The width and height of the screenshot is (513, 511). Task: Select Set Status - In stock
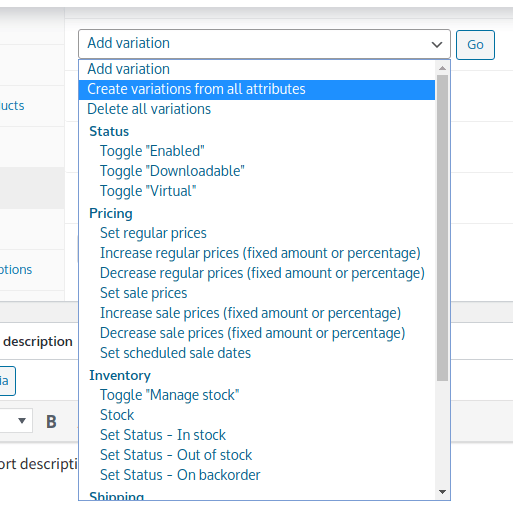tap(257, 435)
